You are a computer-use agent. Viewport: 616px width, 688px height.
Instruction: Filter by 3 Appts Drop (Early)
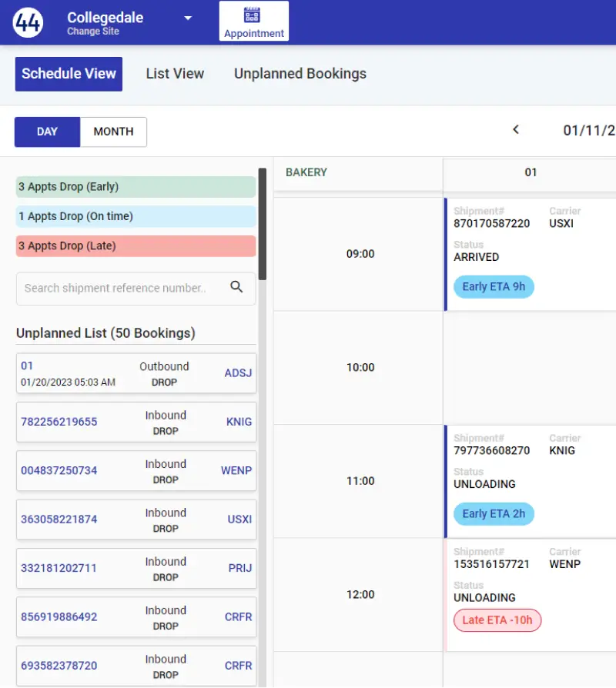tap(136, 187)
